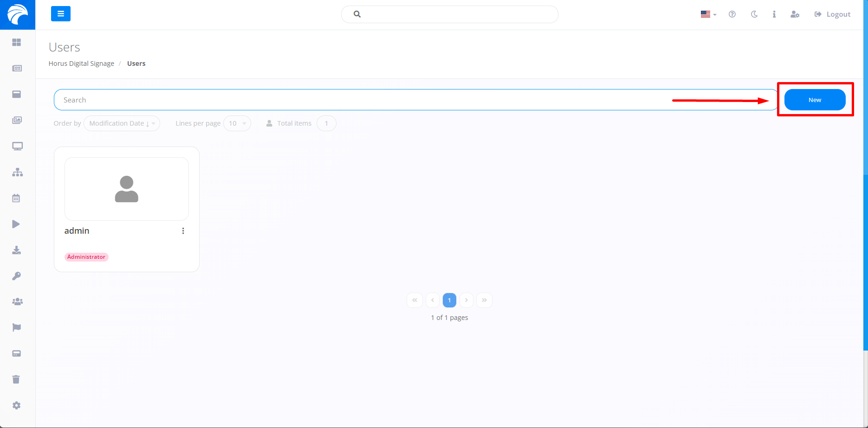Open the Lines per page dropdown
Viewport: 868px width, 428px height.
(237, 123)
